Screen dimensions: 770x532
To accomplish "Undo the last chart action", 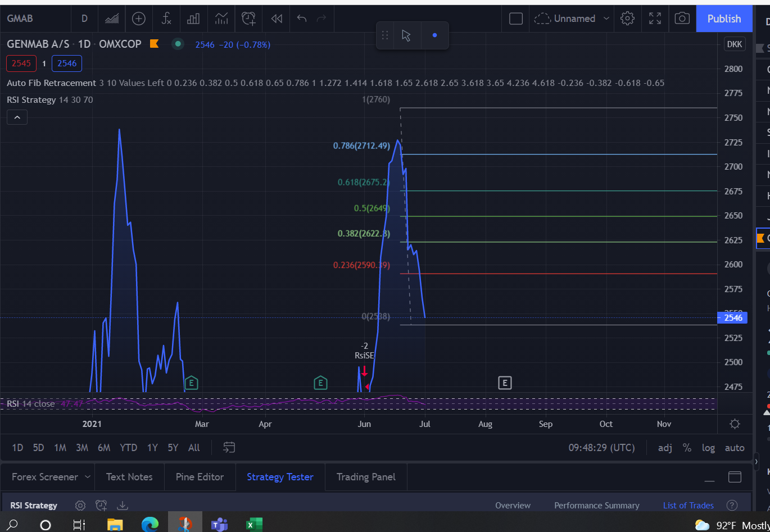I will (302, 19).
